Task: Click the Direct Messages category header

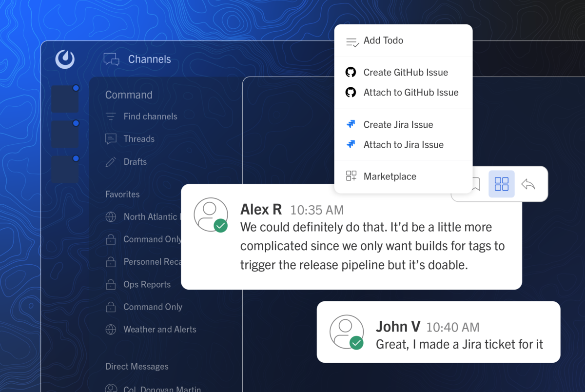Action: pos(136,367)
